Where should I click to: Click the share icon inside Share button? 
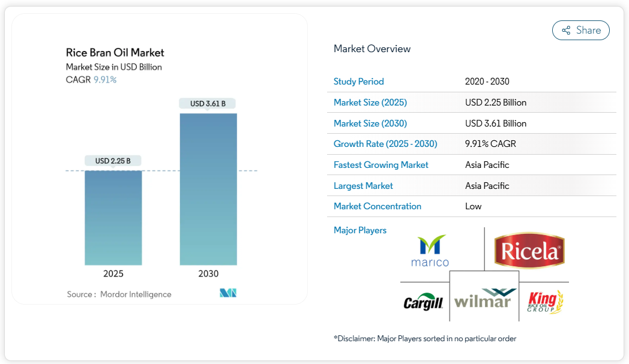click(565, 31)
